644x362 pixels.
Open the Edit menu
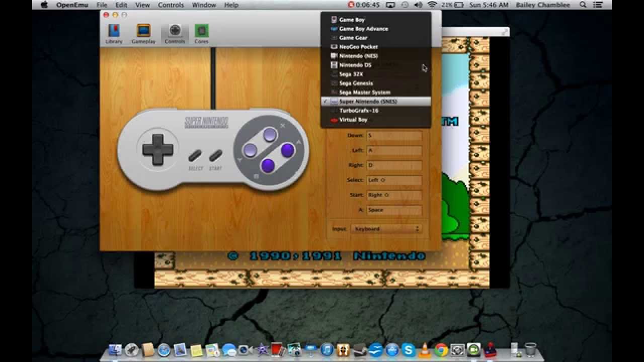tap(121, 5)
